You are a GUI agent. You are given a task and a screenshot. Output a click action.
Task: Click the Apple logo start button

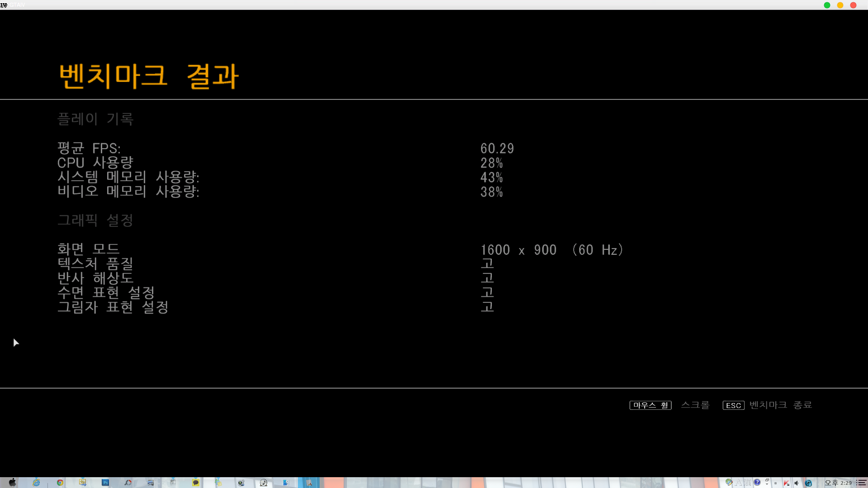point(12,483)
